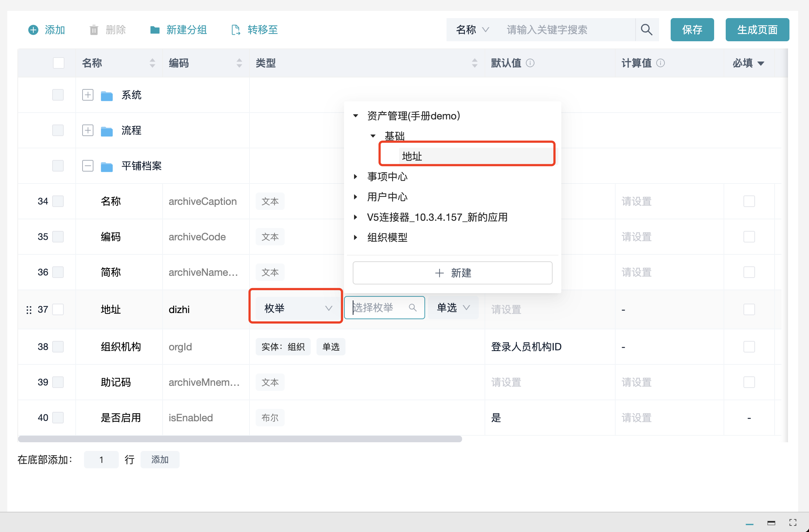Image resolution: width=809 pixels, height=532 pixels.
Task: Click 请设置 computed value in row 36
Action: pyautogui.click(x=637, y=272)
